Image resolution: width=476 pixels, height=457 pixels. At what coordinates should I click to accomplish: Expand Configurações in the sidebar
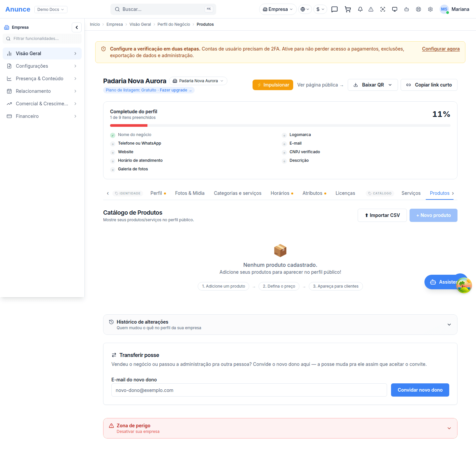click(x=42, y=66)
